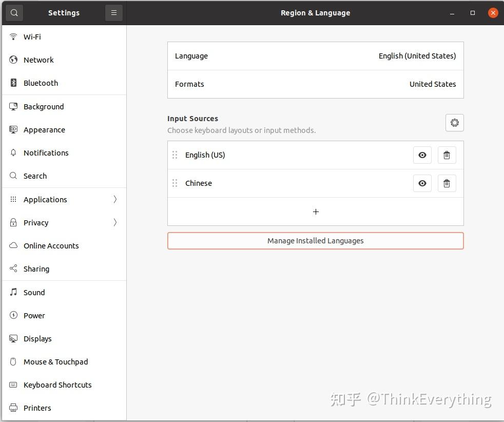Open the Language selection row
This screenshot has width=504, height=422.
click(x=315, y=56)
